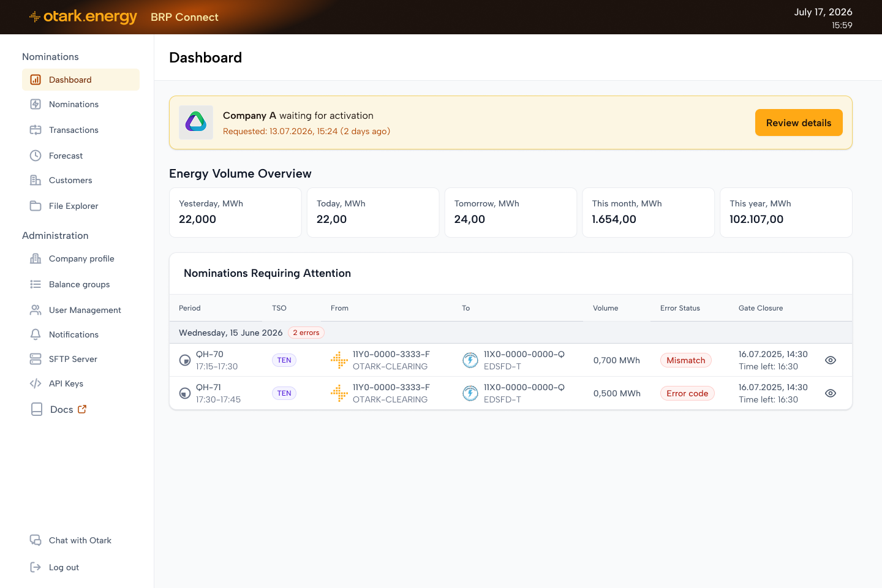This screenshot has height=588, width=882.
Task: Click This month, MWh card
Action: [x=649, y=213]
